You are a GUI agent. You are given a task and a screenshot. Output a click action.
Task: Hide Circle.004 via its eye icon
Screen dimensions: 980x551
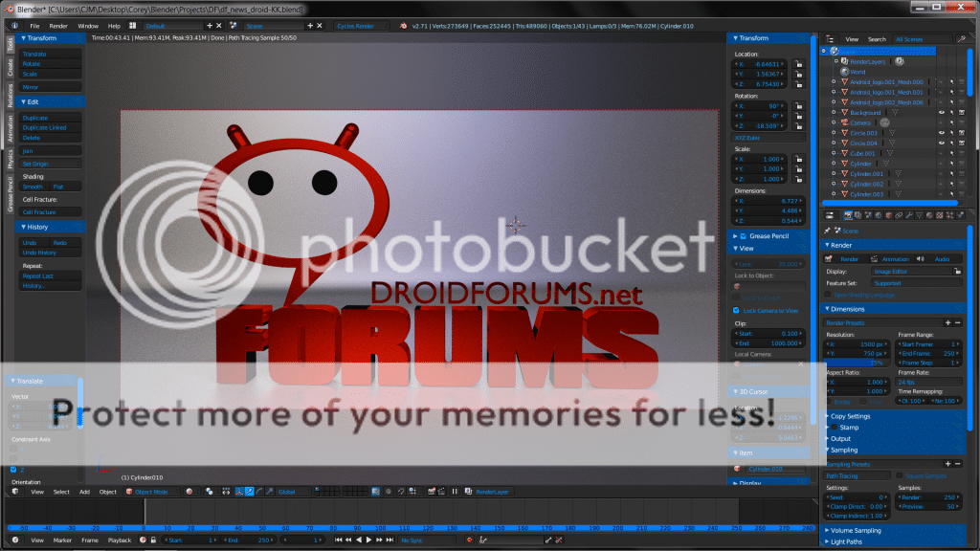click(942, 143)
